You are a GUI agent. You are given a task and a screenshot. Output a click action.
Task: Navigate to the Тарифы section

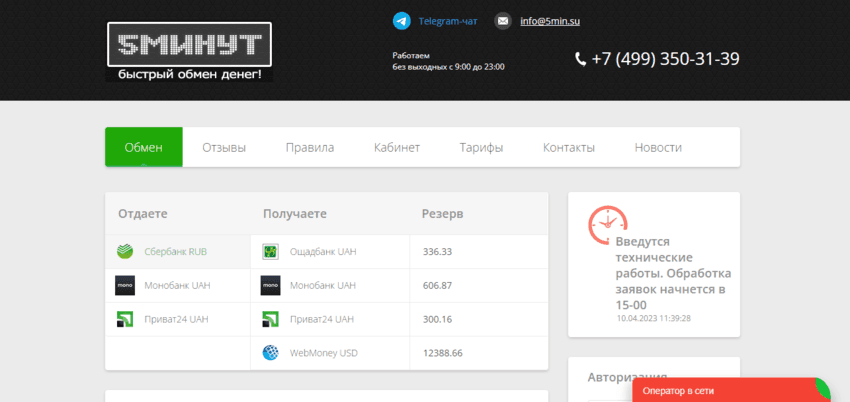(481, 147)
